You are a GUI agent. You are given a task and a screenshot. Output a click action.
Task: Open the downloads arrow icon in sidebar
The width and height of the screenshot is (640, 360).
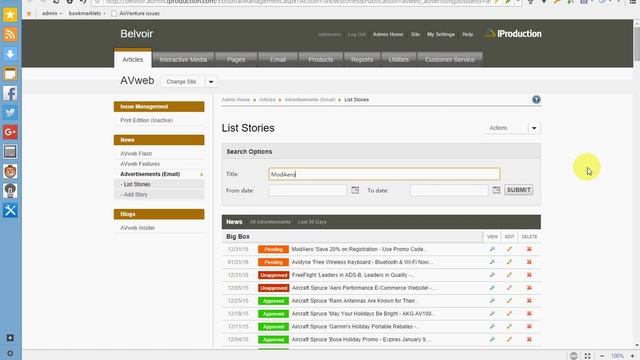[x=10, y=54]
